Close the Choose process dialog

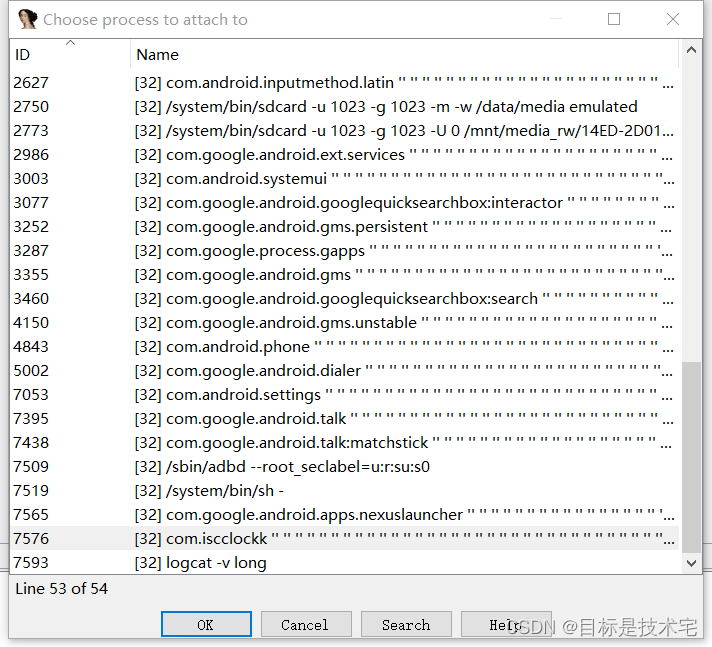point(673,19)
